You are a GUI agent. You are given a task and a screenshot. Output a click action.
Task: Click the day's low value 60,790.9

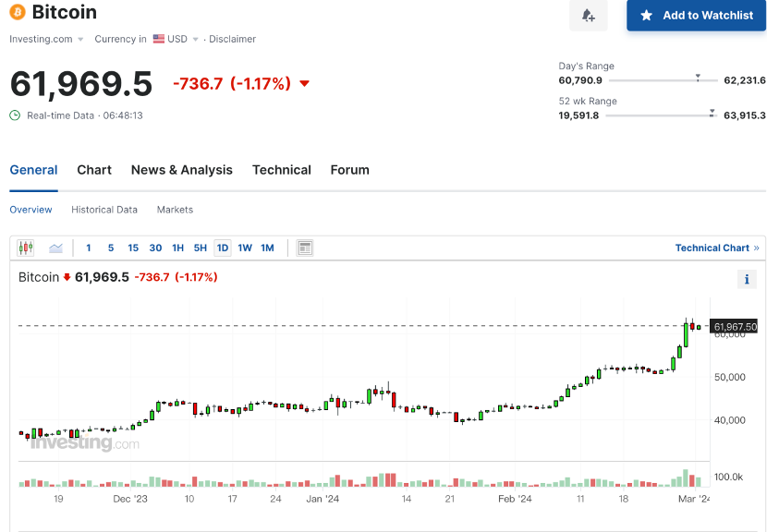click(x=580, y=80)
